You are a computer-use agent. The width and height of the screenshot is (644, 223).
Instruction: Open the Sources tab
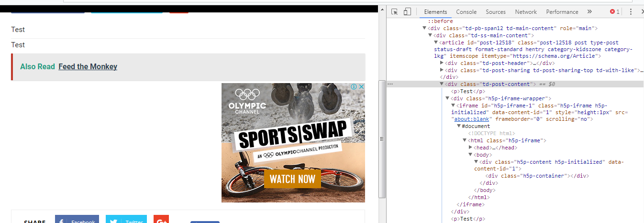[x=496, y=12]
